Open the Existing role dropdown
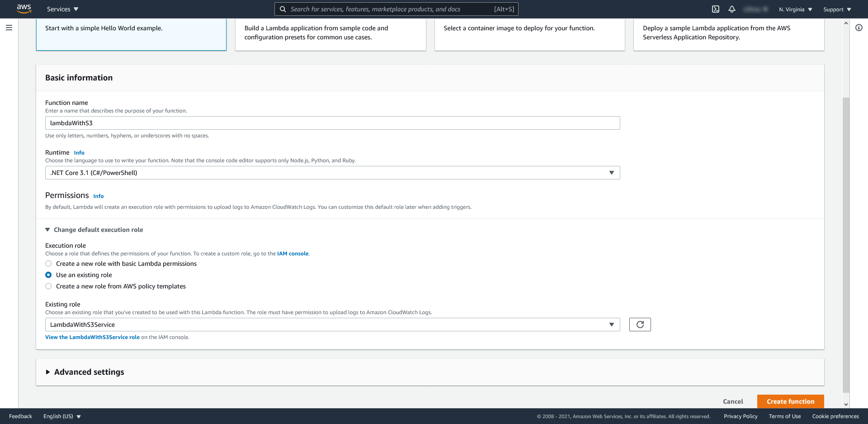868x424 pixels. (332, 325)
